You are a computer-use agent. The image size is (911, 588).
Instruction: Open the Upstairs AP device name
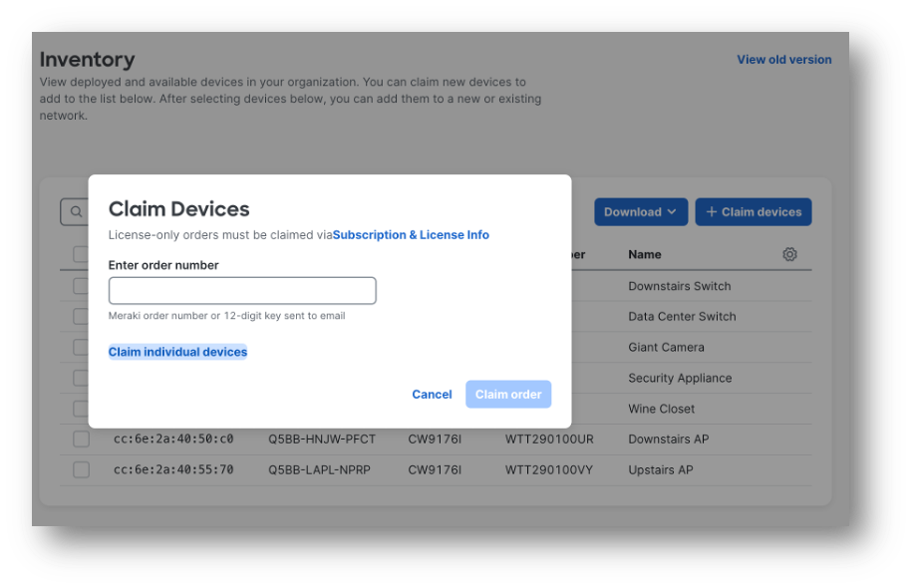click(661, 469)
